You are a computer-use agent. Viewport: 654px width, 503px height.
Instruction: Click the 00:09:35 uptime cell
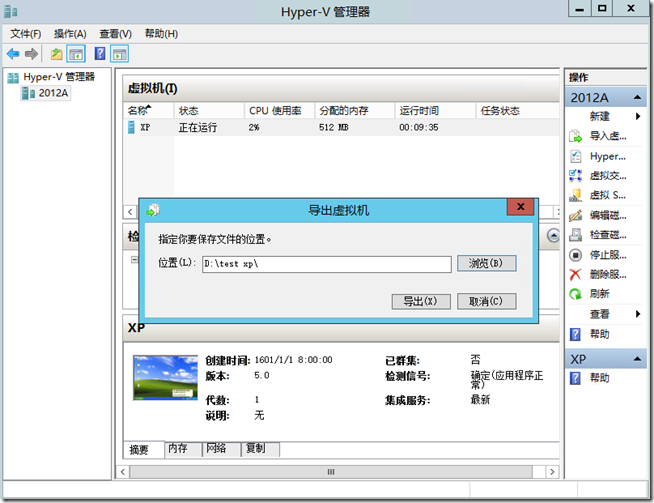[x=419, y=128]
